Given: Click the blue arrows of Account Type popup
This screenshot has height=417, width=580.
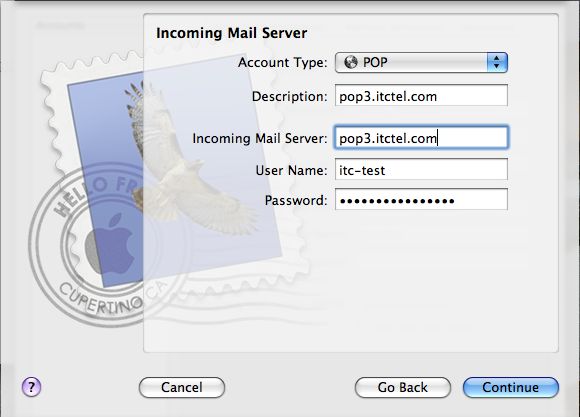Looking at the screenshot, I should [497, 62].
